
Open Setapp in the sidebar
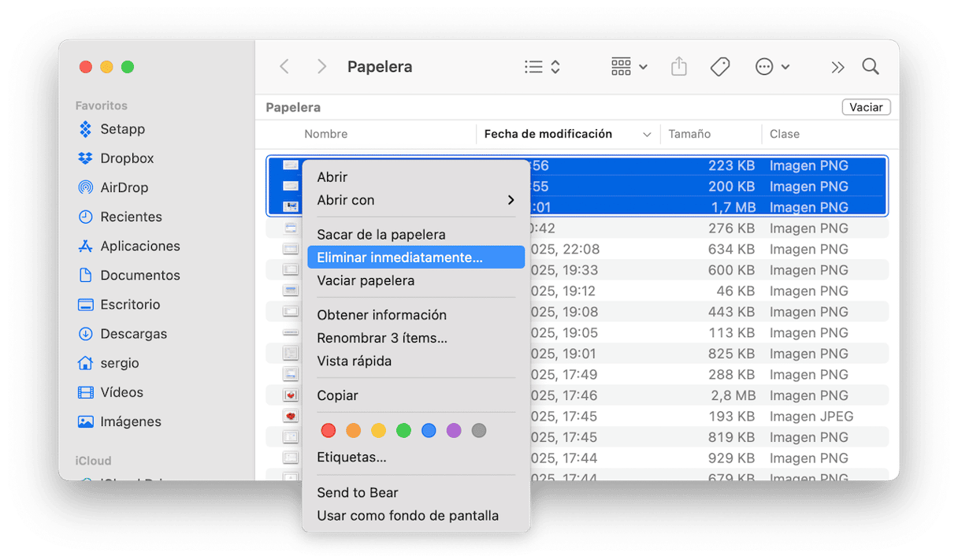(122, 129)
